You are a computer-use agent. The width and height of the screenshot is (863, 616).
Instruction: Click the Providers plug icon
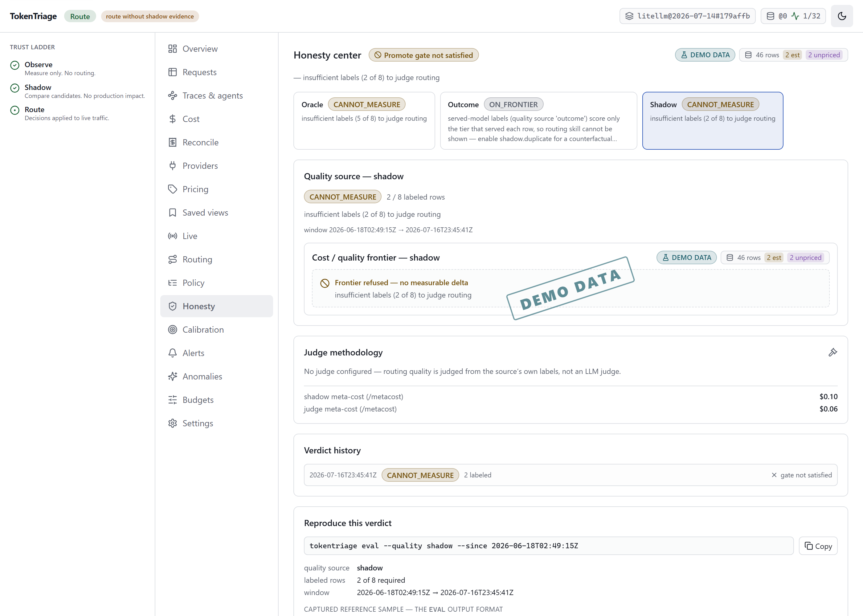[x=173, y=166]
